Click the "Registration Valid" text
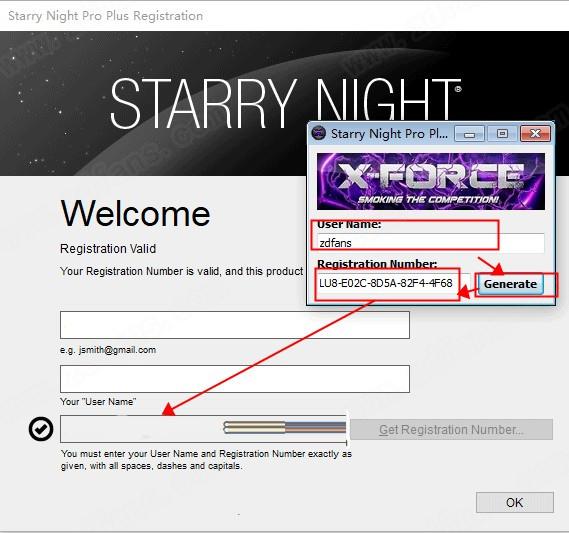Screen dimensions: 569x533 click(x=108, y=249)
